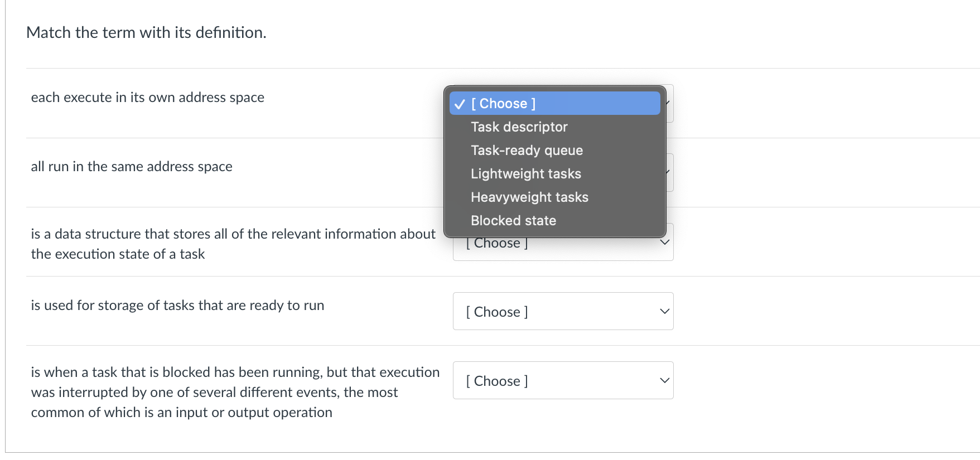Click partially hidden dropdown edge for same address space row
980x460 pixels.
pyautogui.click(x=670, y=173)
